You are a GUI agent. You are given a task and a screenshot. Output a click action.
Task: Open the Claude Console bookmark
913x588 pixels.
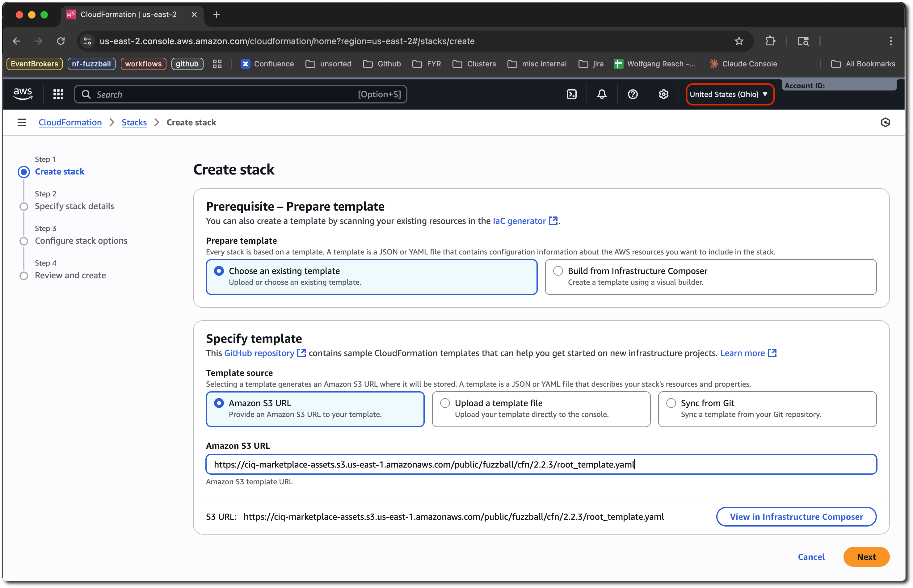click(x=743, y=64)
